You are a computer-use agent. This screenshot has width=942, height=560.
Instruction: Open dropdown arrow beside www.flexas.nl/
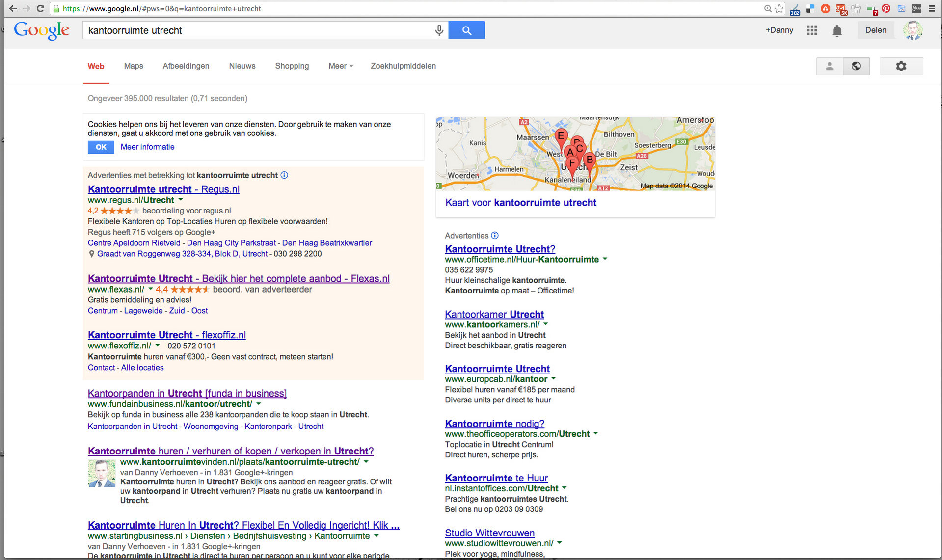[x=151, y=289]
